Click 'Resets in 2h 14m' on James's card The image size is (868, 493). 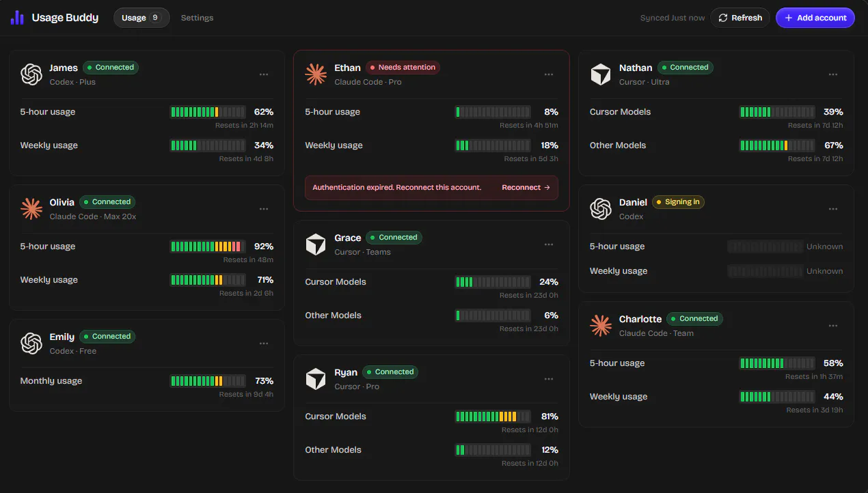click(244, 126)
